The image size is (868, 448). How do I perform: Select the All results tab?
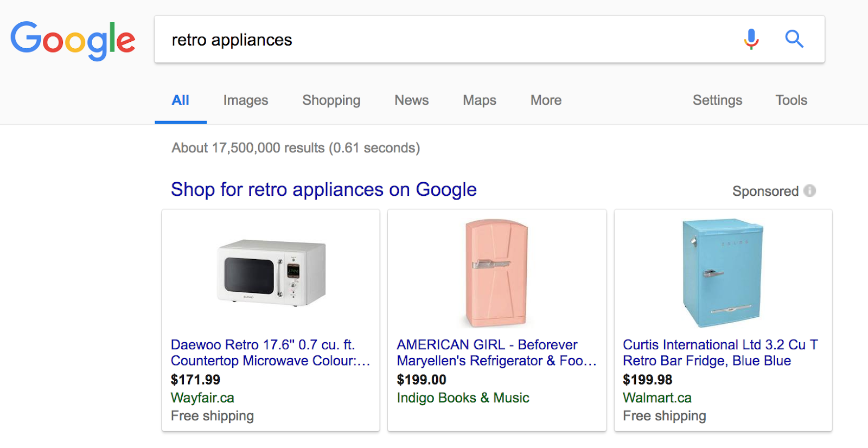pyautogui.click(x=180, y=100)
